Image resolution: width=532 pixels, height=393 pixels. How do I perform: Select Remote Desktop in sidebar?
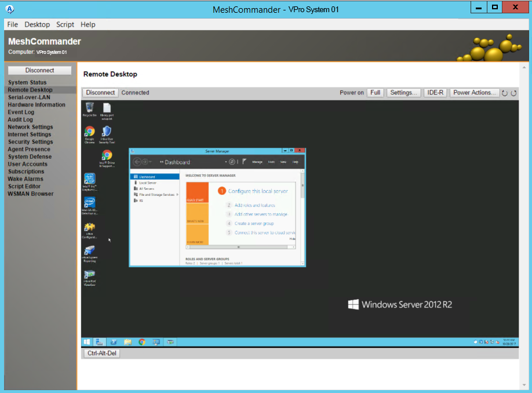(x=30, y=90)
